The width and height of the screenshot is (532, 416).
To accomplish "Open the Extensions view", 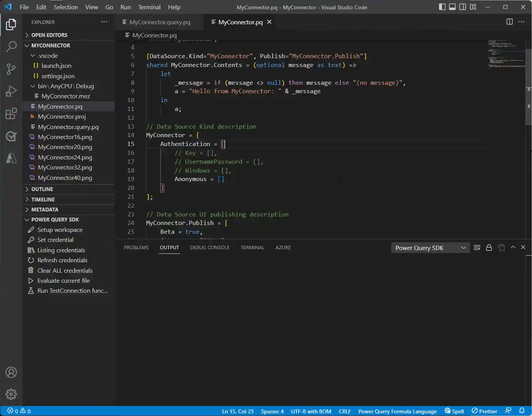I will point(11,113).
